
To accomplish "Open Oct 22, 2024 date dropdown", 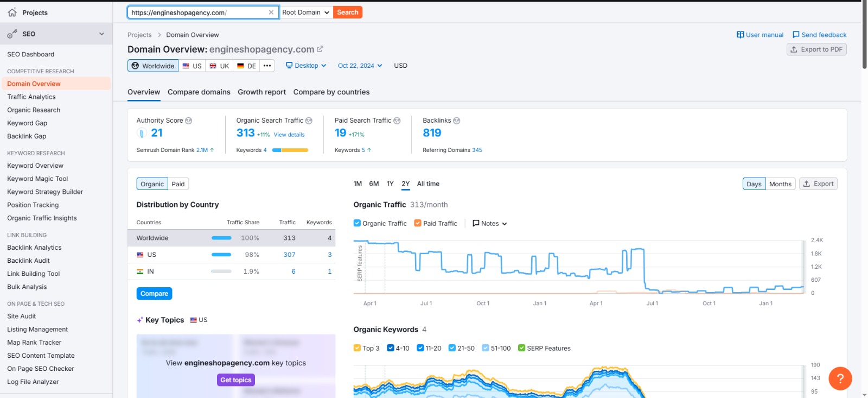I will point(360,66).
